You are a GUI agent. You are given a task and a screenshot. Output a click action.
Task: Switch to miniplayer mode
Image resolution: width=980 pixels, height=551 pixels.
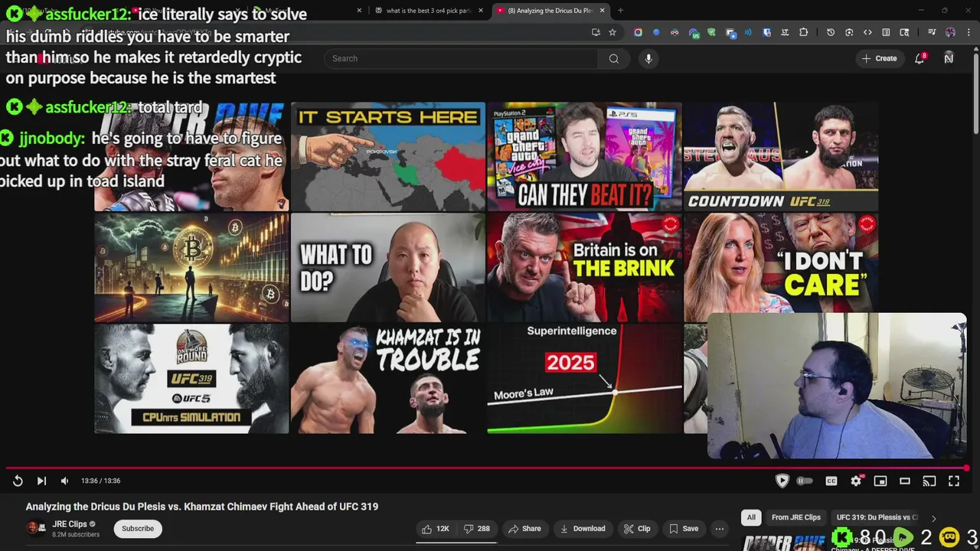pyautogui.click(x=880, y=481)
